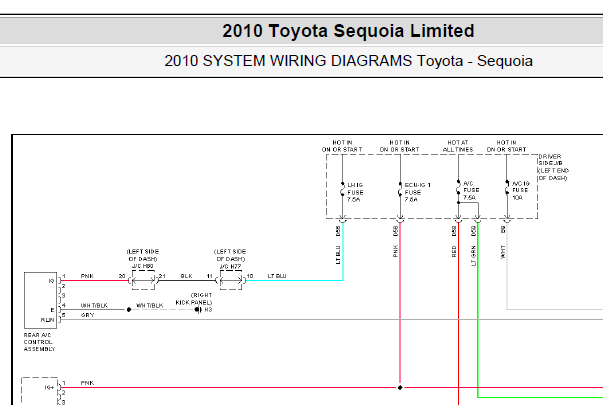
Task: Click the "(RIGHT KICK PANEL)" label
Action: click(194, 299)
